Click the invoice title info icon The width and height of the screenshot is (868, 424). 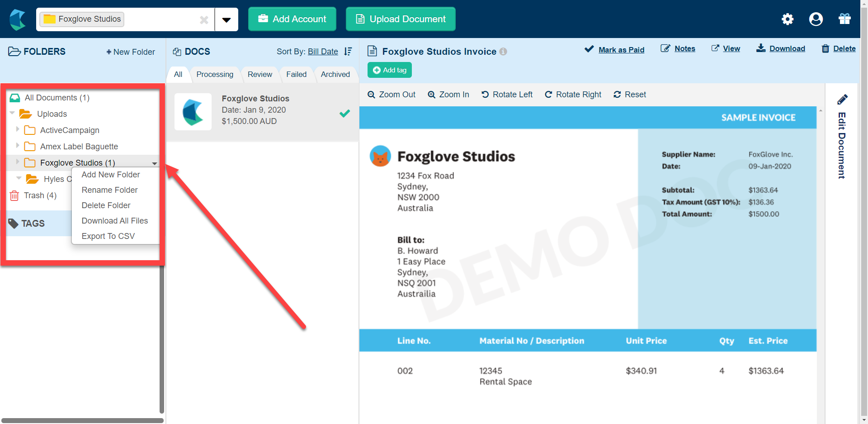503,52
